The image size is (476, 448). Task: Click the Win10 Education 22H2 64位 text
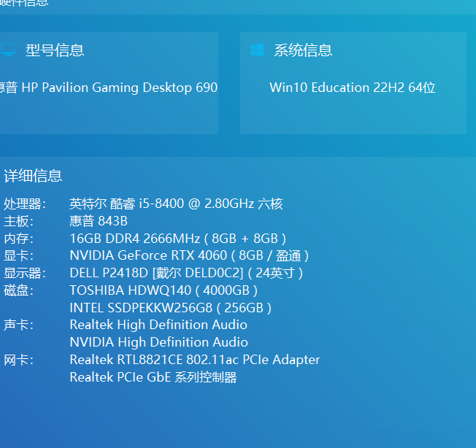tap(353, 88)
